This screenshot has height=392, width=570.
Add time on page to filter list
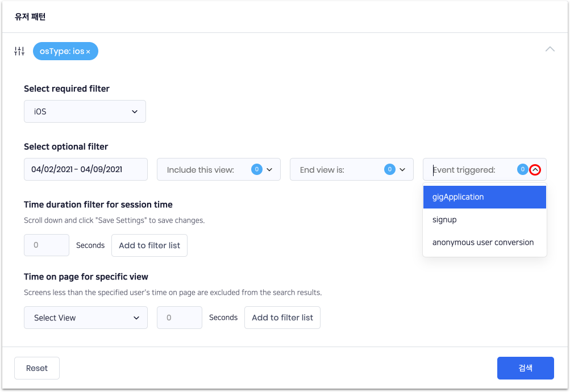[x=282, y=318]
